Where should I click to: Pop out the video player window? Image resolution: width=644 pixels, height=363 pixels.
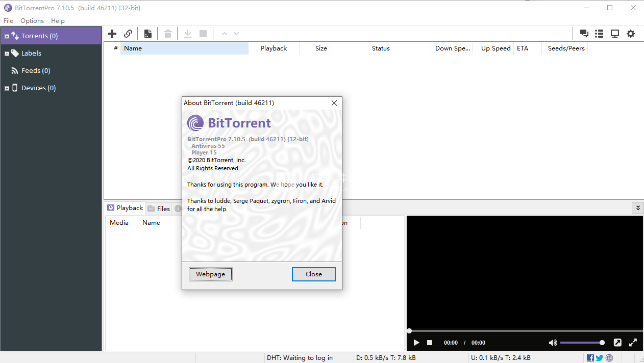(x=617, y=343)
